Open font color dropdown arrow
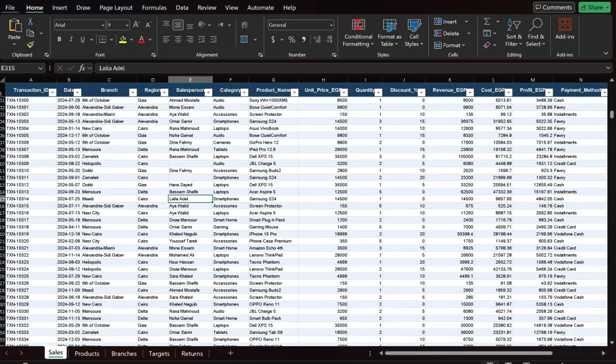This screenshot has height=364, width=616. tap(150, 39)
